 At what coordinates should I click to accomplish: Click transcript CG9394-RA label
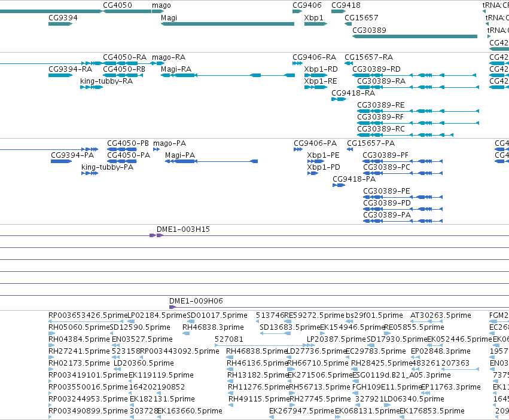(x=70, y=69)
